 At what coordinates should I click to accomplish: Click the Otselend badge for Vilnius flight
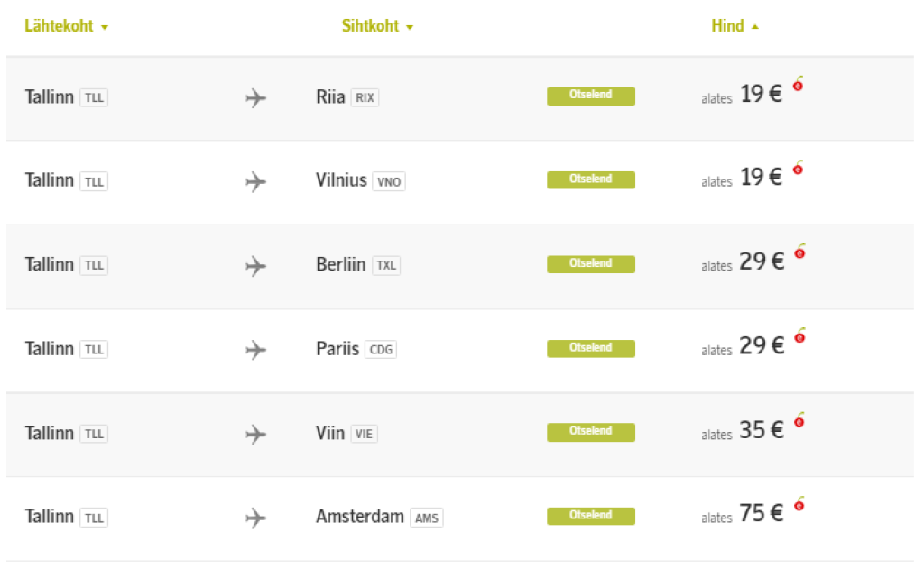[x=590, y=180]
